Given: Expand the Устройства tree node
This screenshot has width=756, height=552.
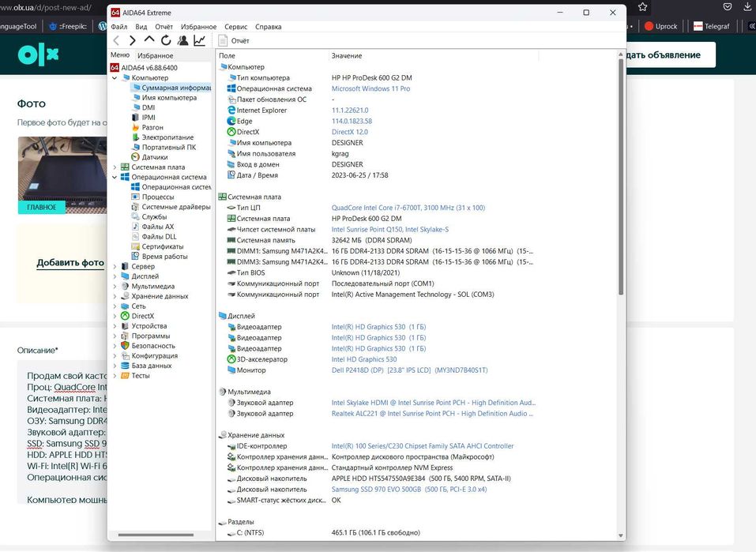Looking at the screenshot, I should tap(115, 326).
